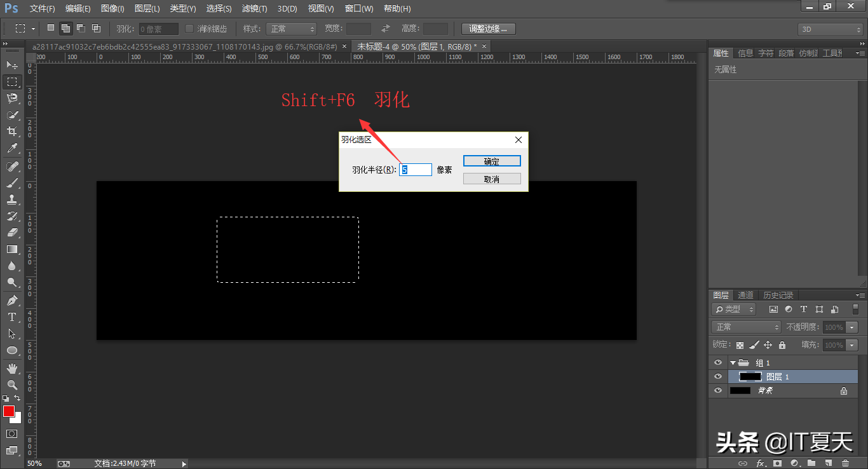This screenshot has height=469, width=868.
Task: Select the Zoom tool in toolbox
Action: tap(11, 384)
